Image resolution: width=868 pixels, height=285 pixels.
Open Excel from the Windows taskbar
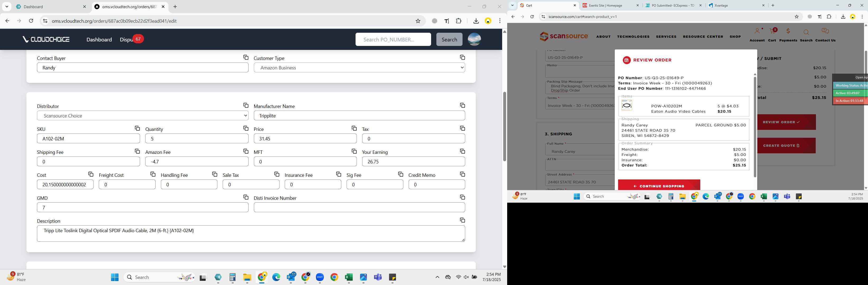click(x=348, y=277)
